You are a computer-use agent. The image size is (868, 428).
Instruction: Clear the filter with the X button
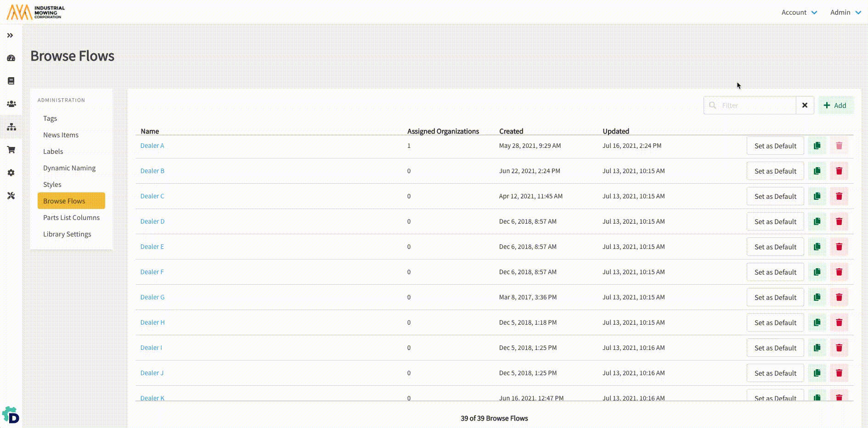(805, 105)
